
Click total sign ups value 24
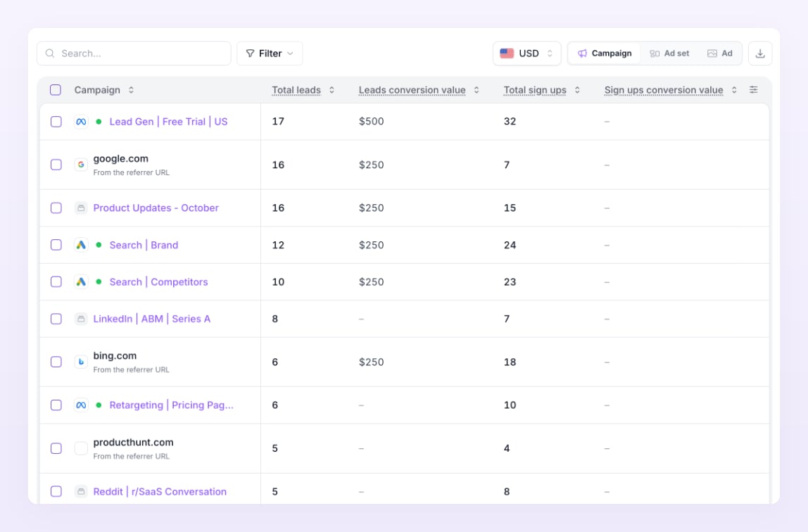[x=510, y=245]
